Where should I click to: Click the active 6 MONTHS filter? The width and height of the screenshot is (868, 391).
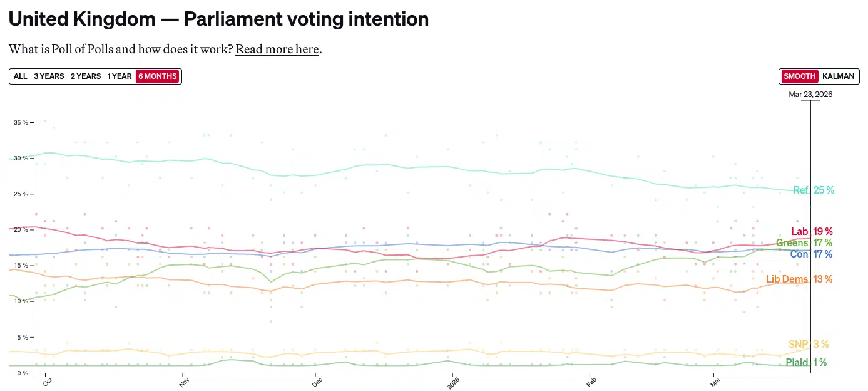point(157,76)
